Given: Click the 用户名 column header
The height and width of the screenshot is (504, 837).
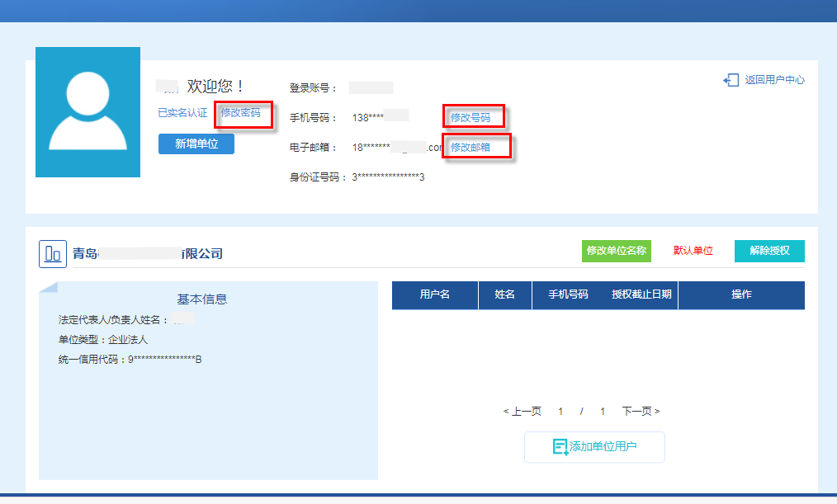Looking at the screenshot, I should pos(435,294).
